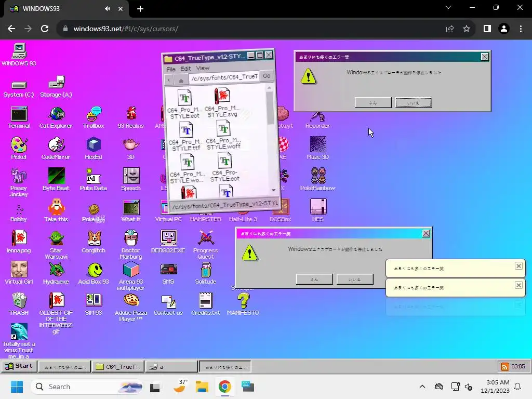Click the explorer back arrow button
Image resolution: width=532 pixels, height=399 pixels.
[x=169, y=80]
